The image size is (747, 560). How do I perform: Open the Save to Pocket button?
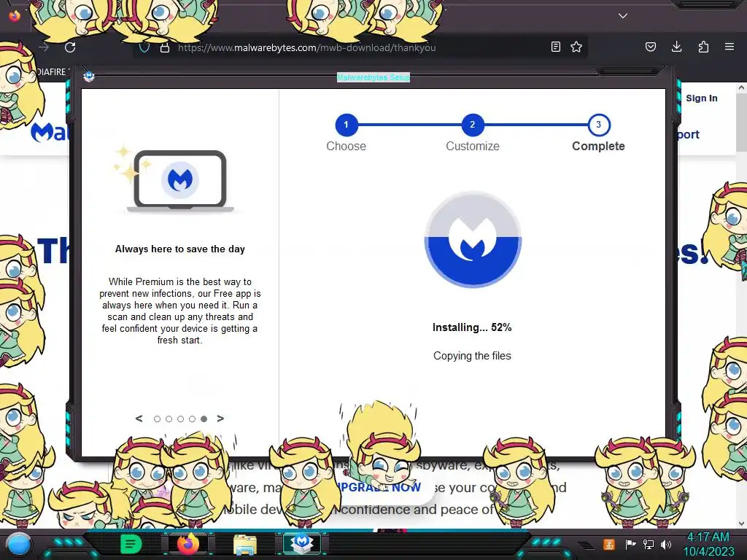click(x=650, y=47)
